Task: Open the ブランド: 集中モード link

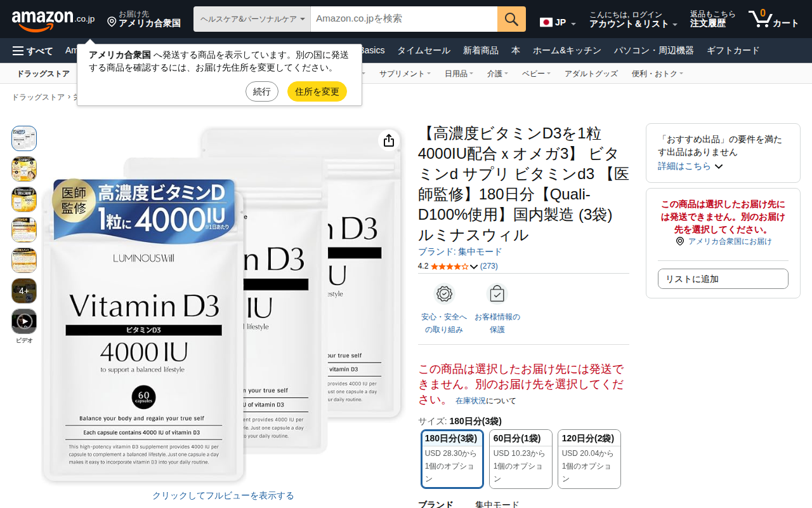Action: (460, 251)
